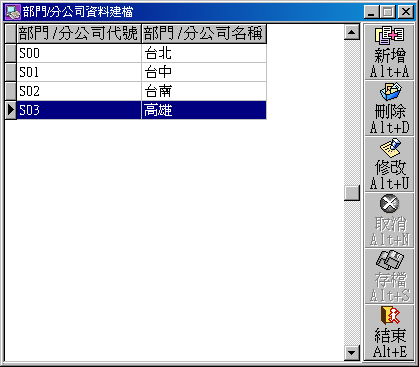Click the 部門/分公司名稱 column header
This screenshot has width=419, height=367.
coord(204,33)
